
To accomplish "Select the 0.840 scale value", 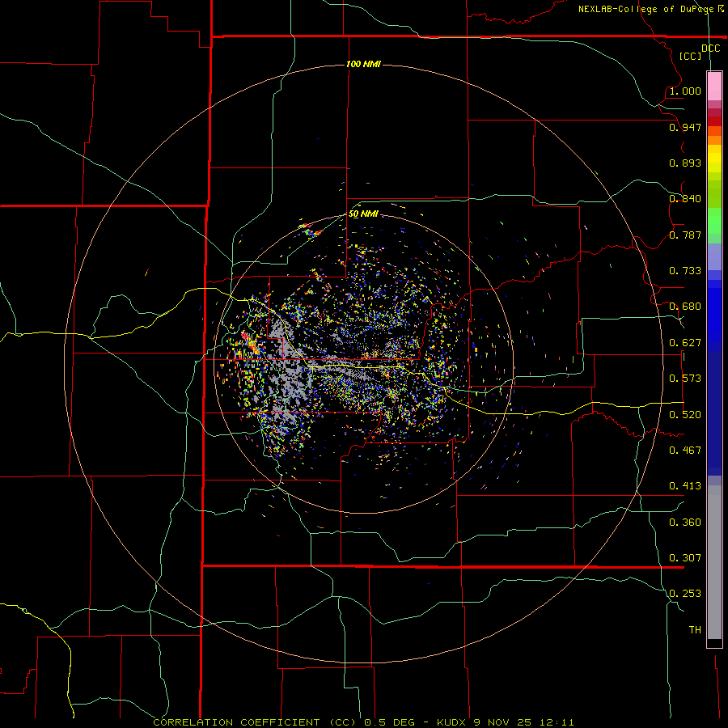I will (685, 199).
